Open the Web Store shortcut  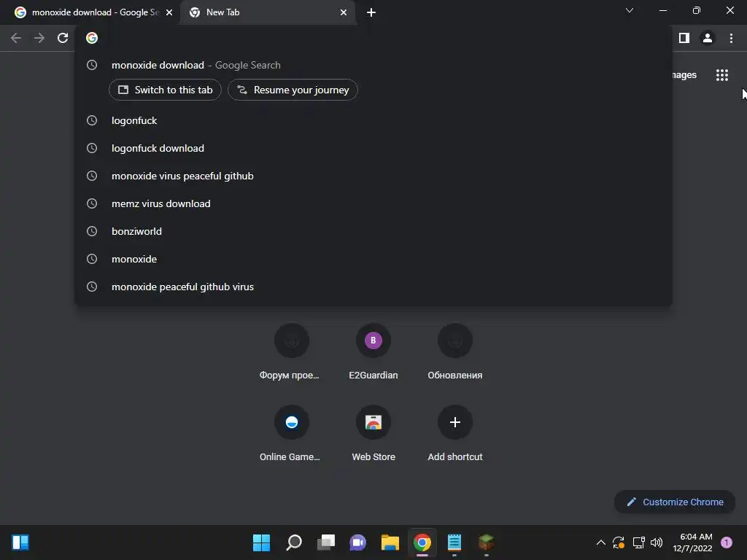pos(373,434)
